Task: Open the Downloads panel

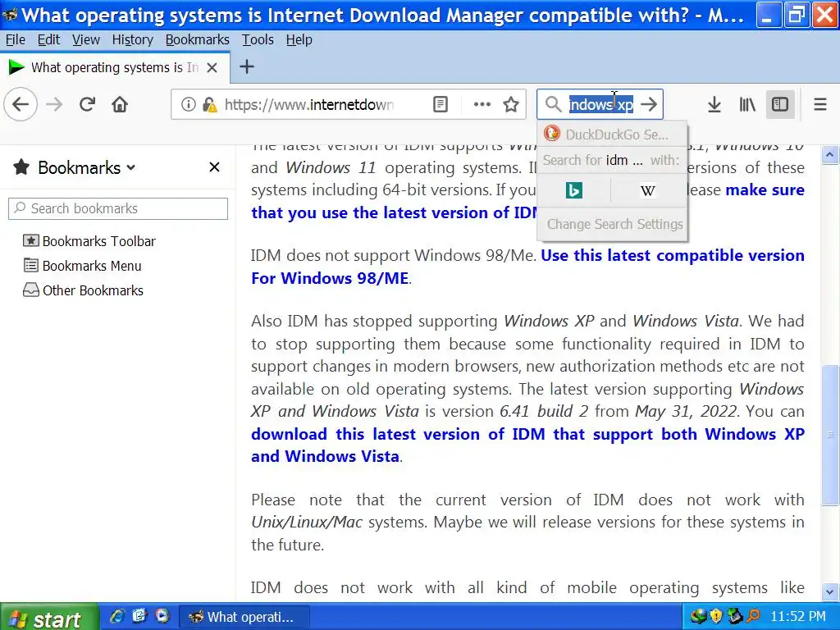Action: click(714, 104)
